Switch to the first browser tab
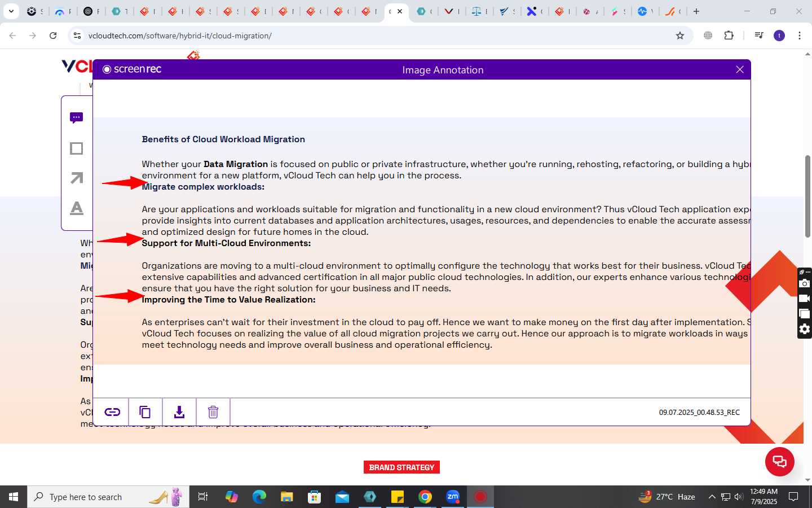The height and width of the screenshot is (508, 812). click(35, 11)
